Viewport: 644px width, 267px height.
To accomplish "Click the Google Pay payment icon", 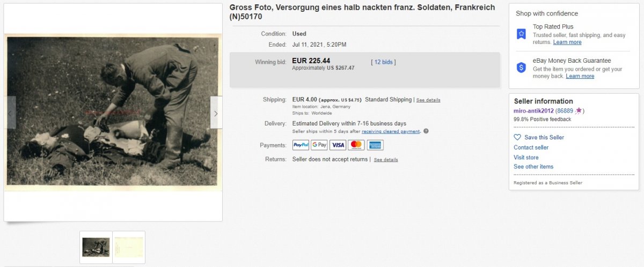I will coord(319,145).
